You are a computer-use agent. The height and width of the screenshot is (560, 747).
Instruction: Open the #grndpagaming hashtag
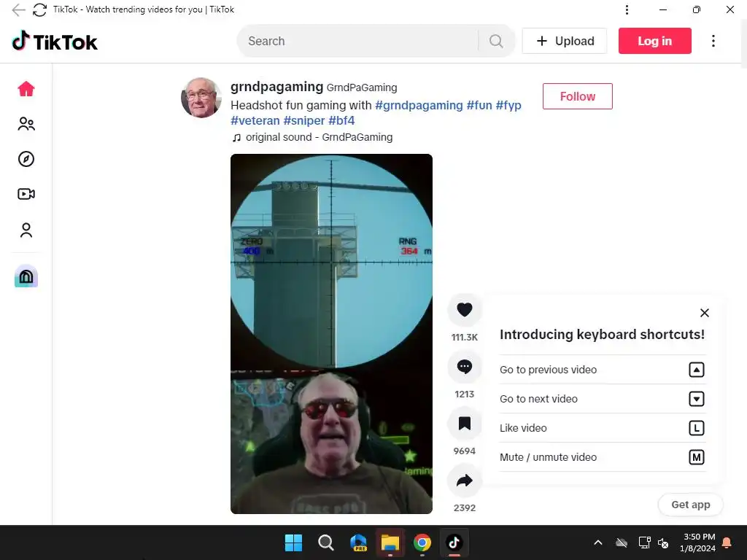(x=419, y=105)
